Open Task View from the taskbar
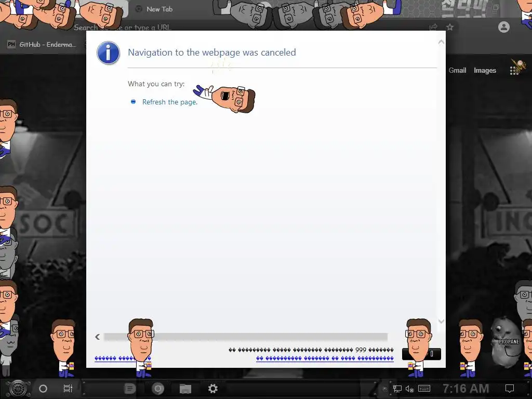 (68, 389)
